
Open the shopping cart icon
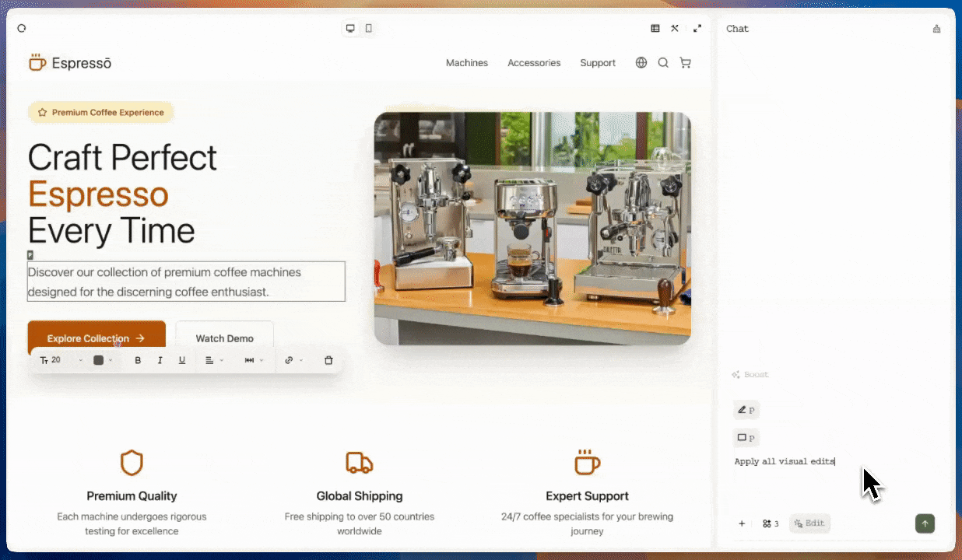[x=685, y=63]
